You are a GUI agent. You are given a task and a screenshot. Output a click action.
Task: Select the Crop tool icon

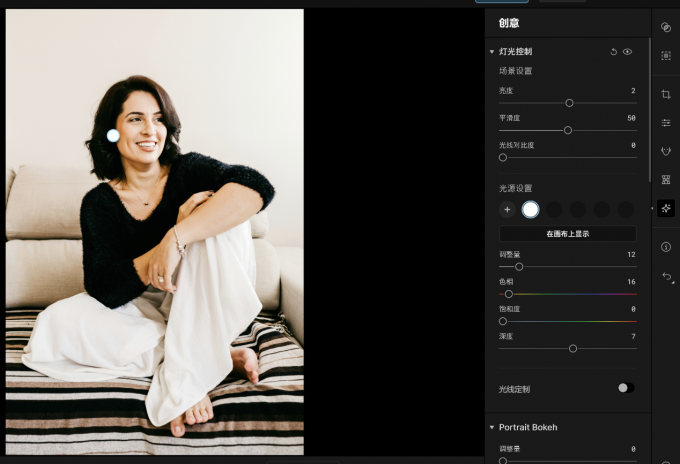point(666,94)
